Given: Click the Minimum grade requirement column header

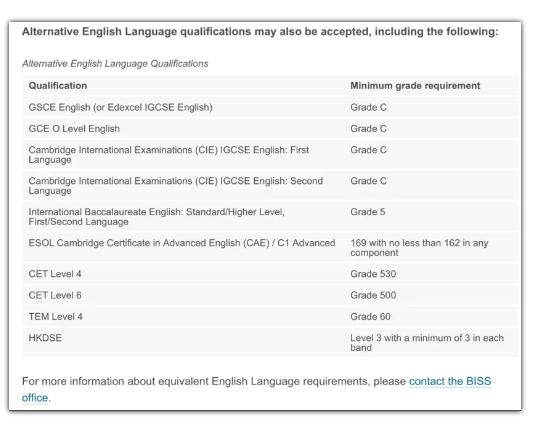Looking at the screenshot, I should [415, 86].
